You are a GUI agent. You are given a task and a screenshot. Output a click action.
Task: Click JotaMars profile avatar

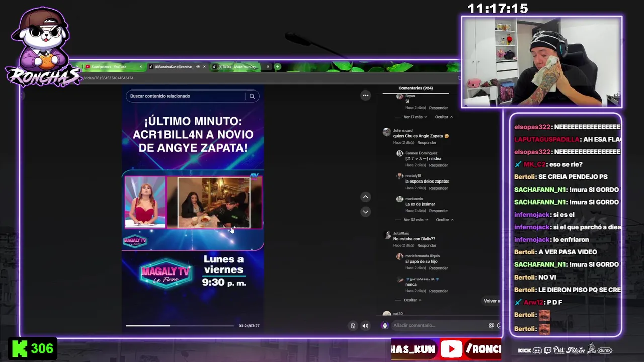click(386, 235)
